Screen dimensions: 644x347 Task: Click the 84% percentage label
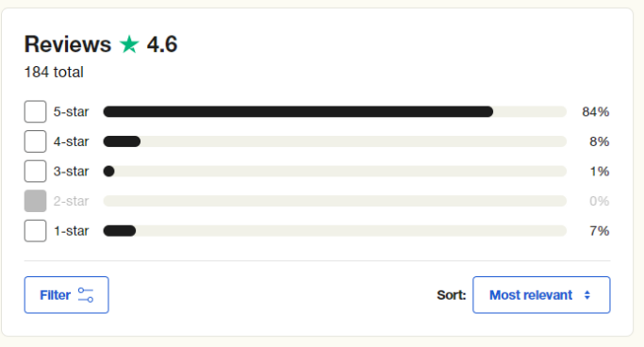click(596, 111)
